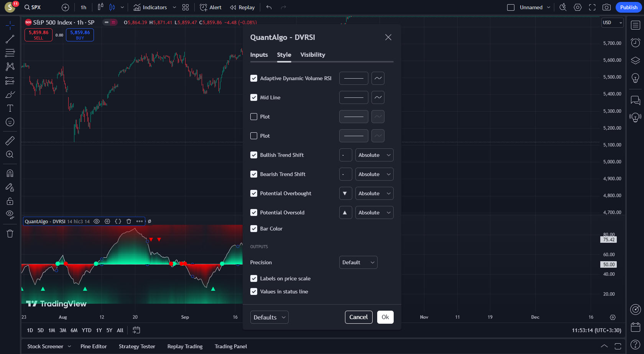Uncheck the Bar Color checkbox
The width and height of the screenshot is (644, 354).
pyautogui.click(x=254, y=229)
